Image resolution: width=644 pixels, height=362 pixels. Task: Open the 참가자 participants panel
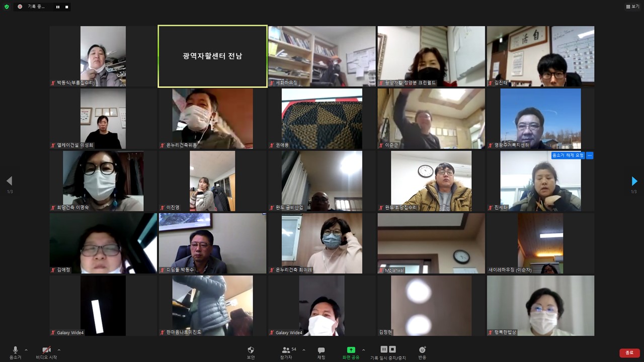coord(286,350)
